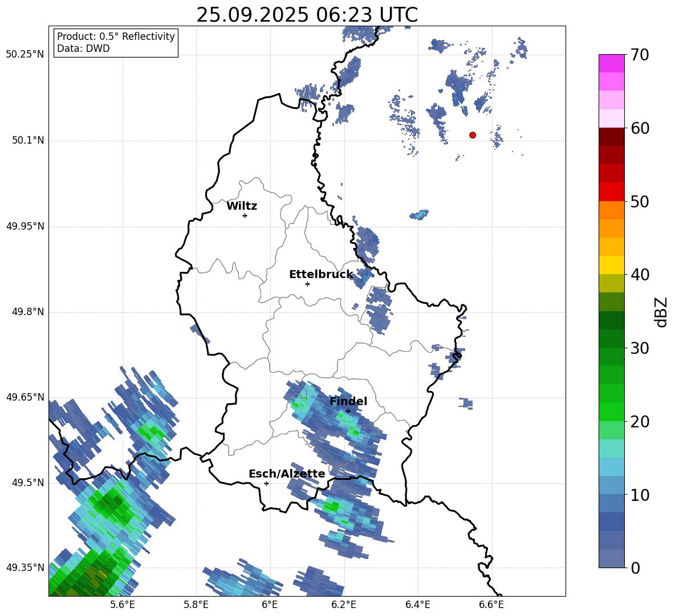Click the colorbar tick label 20
Viewport: 675px width, 616px height.
640,421
